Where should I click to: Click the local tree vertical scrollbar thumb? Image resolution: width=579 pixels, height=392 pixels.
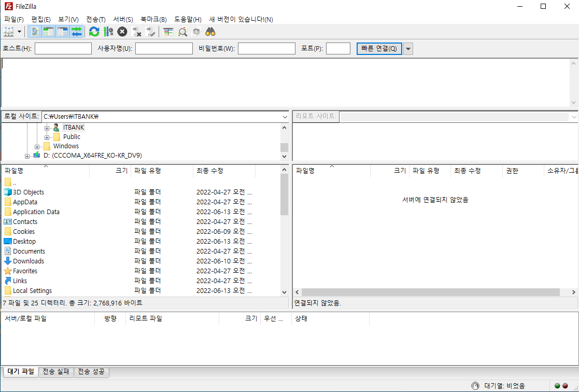(x=285, y=147)
